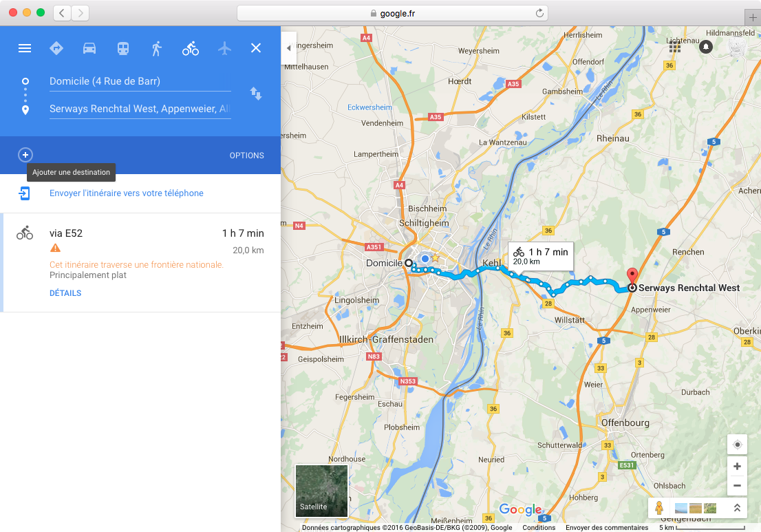Select cycling travel mode

[190, 48]
